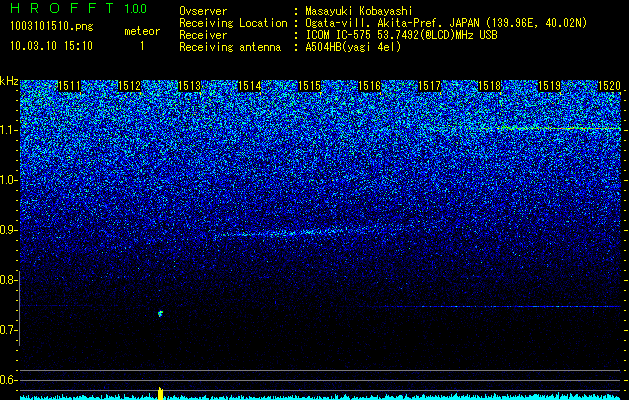
Task: Click the HROFFT title text
Action: [63, 8]
